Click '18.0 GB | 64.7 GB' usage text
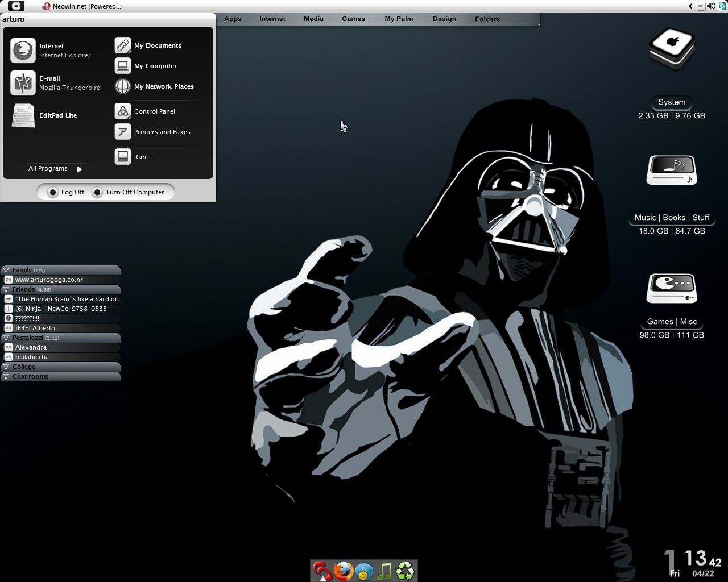The height and width of the screenshot is (582, 728). point(672,231)
